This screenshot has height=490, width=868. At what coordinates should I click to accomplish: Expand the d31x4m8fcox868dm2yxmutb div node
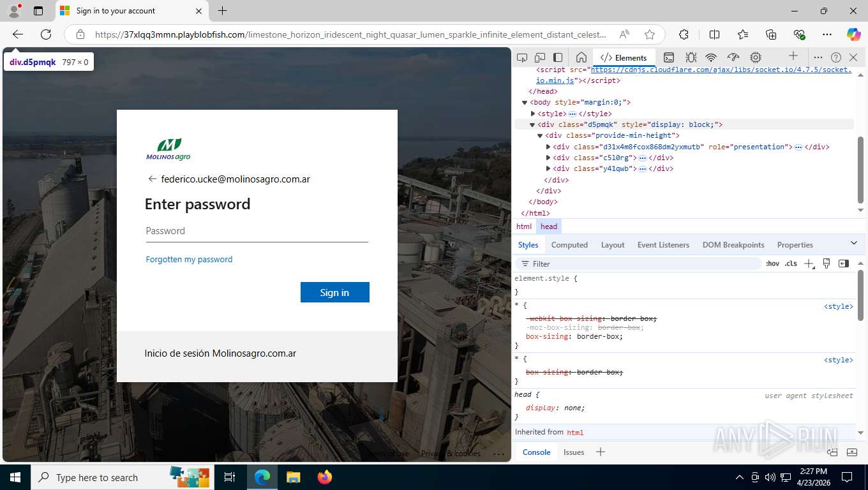(548, 147)
